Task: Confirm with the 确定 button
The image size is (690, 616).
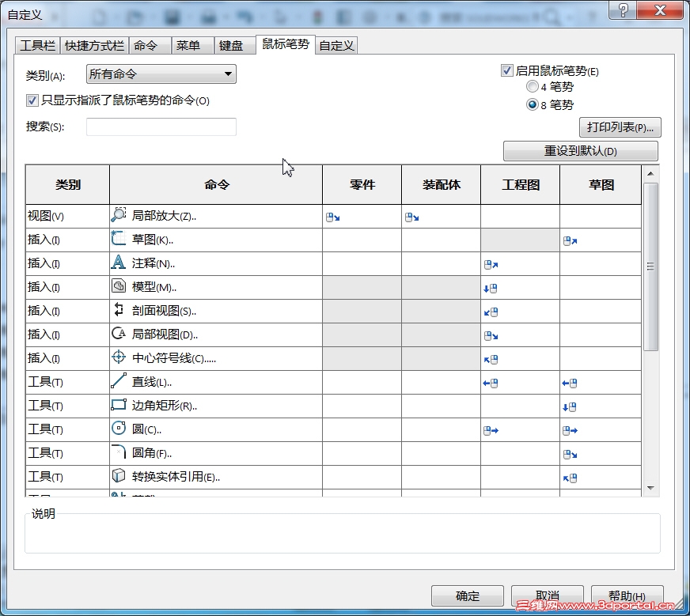Action: pos(468,595)
